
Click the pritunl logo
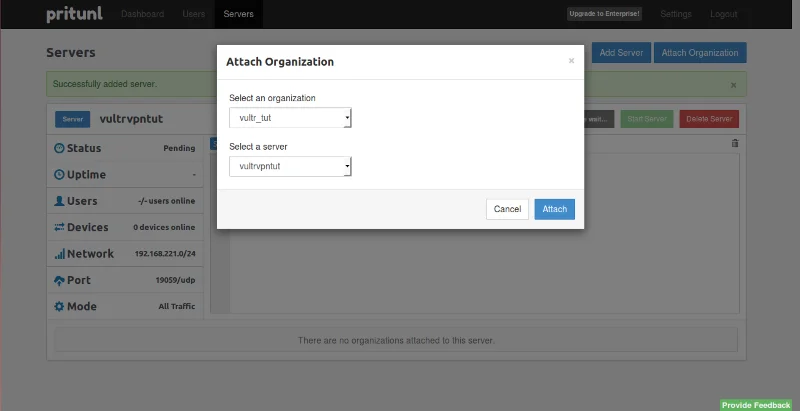(x=74, y=14)
